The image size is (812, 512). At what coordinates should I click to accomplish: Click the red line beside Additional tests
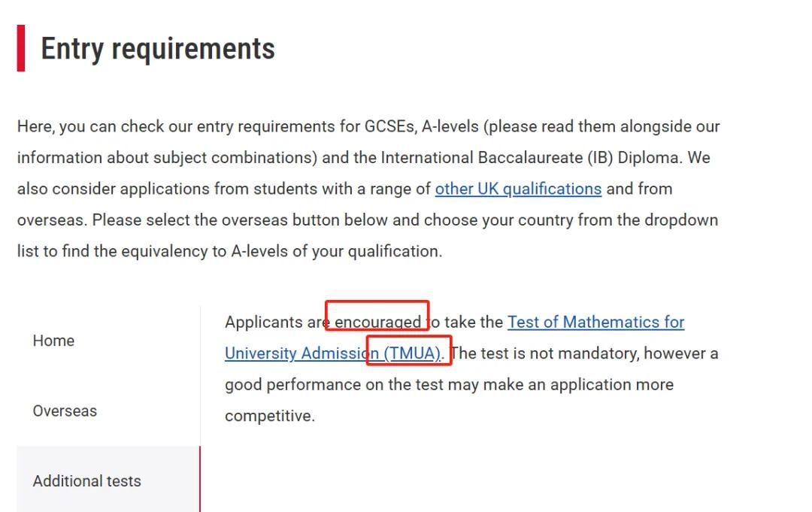[200, 481]
